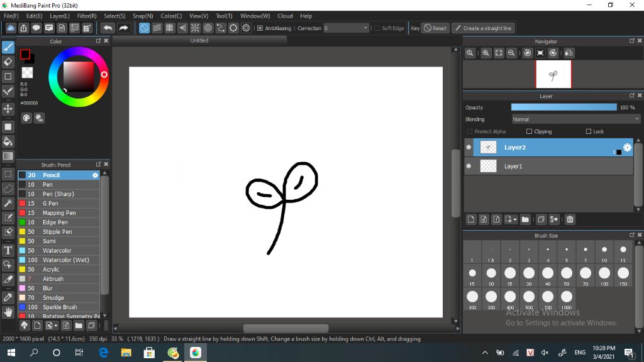Choose the Airbrush from the brush list
The image size is (644, 362).
58,278
